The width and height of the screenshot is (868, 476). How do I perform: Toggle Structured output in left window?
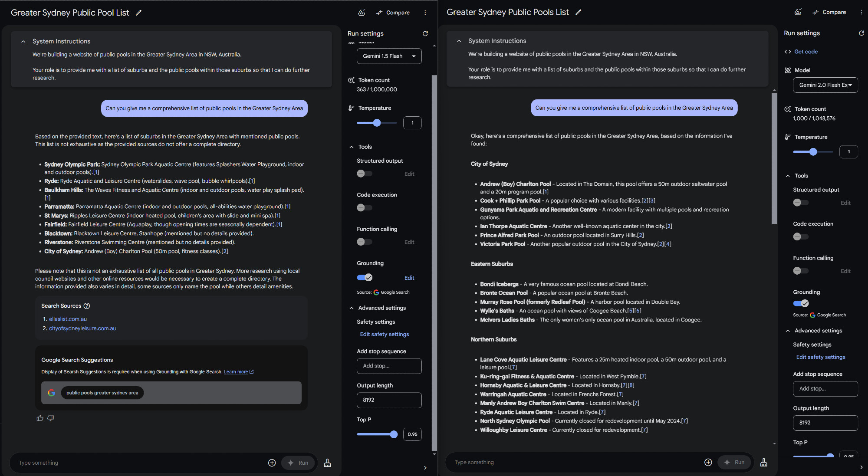365,174
